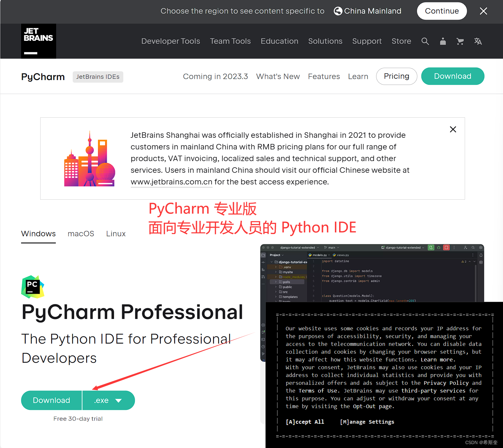The image size is (503, 448).
Task: Open Manage Settings for cookies
Action: click(x=367, y=422)
